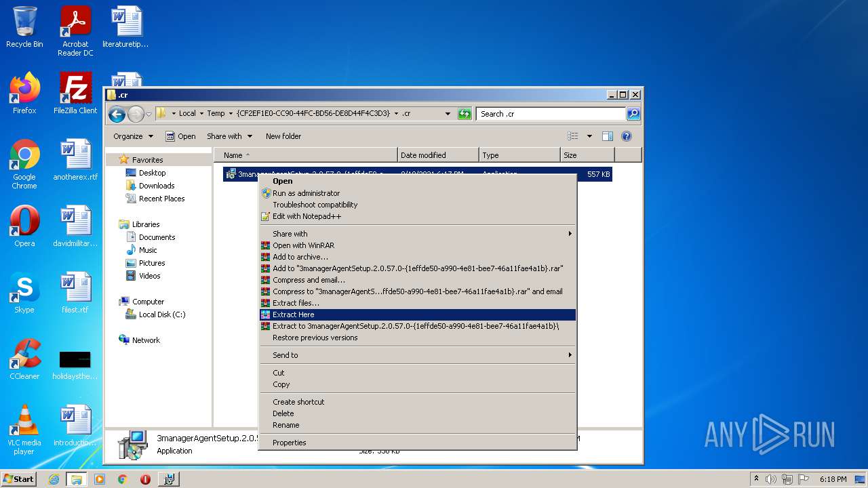
Task: Open the Google Chrome desktop icon
Action: [x=24, y=164]
